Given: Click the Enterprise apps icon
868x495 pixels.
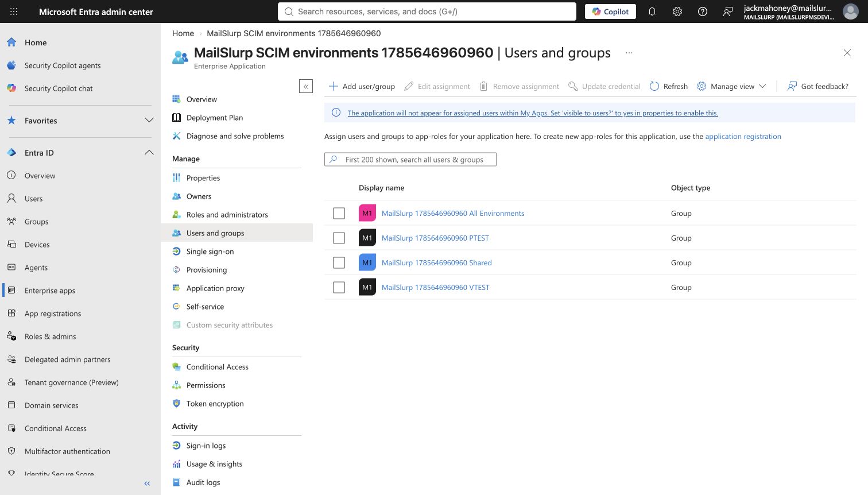Looking at the screenshot, I should 11,291.
